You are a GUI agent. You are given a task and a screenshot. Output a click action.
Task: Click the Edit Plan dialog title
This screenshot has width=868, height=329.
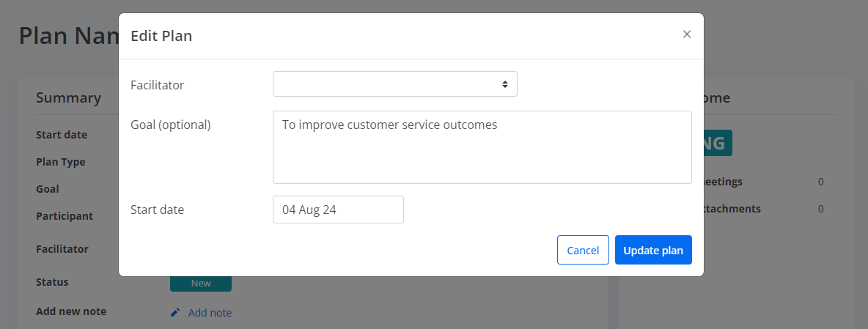pos(161,36)
